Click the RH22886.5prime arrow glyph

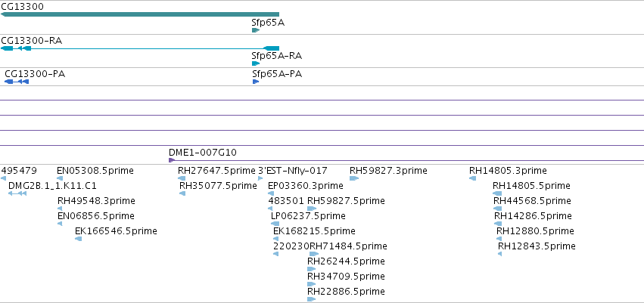coord(311,299)
